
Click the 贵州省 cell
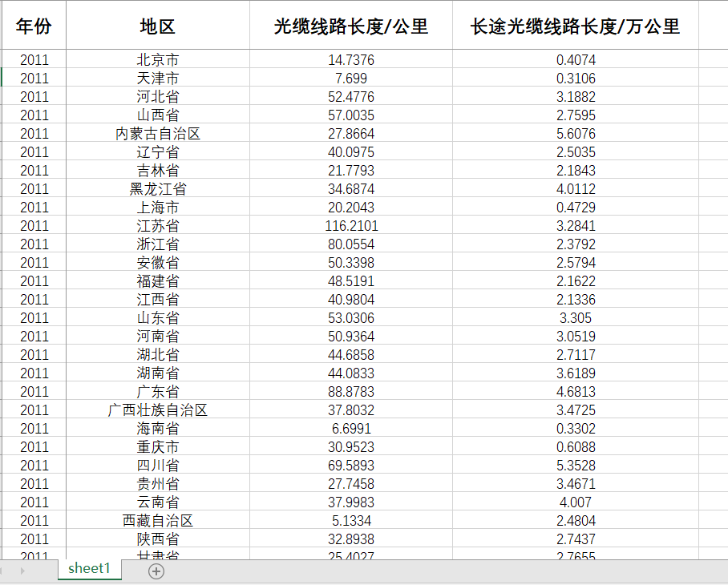coord(158,483)
